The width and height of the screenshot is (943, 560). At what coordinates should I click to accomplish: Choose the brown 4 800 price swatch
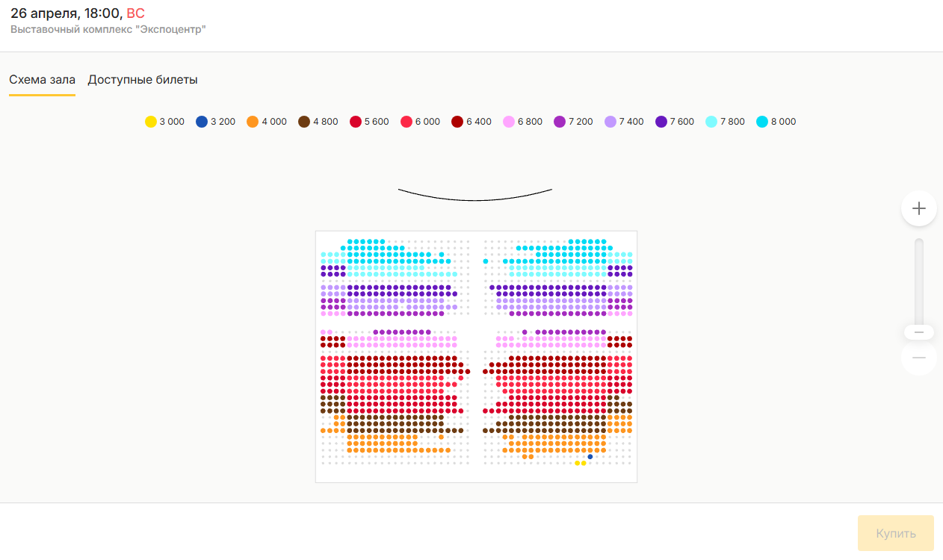pyautogui.click(x=304, y=122)
